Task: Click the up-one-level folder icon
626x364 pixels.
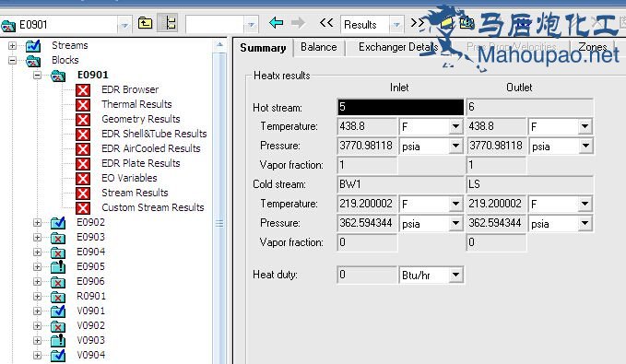Action: (x=145, y=24)
